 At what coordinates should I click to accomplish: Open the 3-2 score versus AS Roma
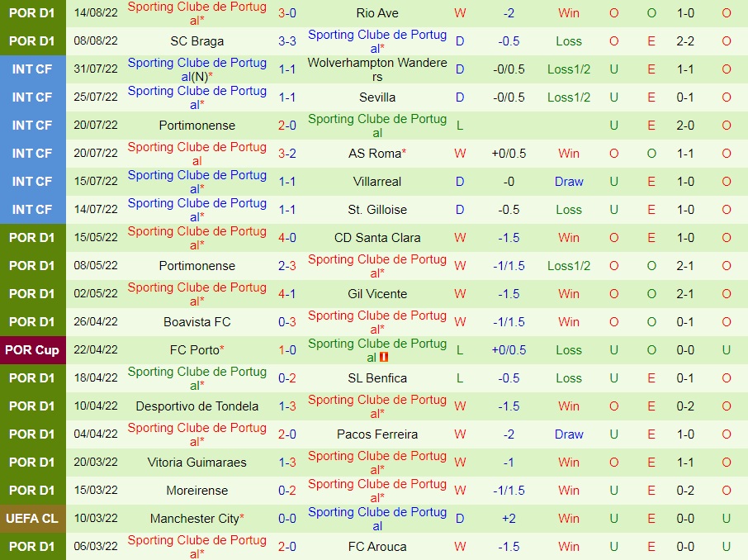point(287,154)
